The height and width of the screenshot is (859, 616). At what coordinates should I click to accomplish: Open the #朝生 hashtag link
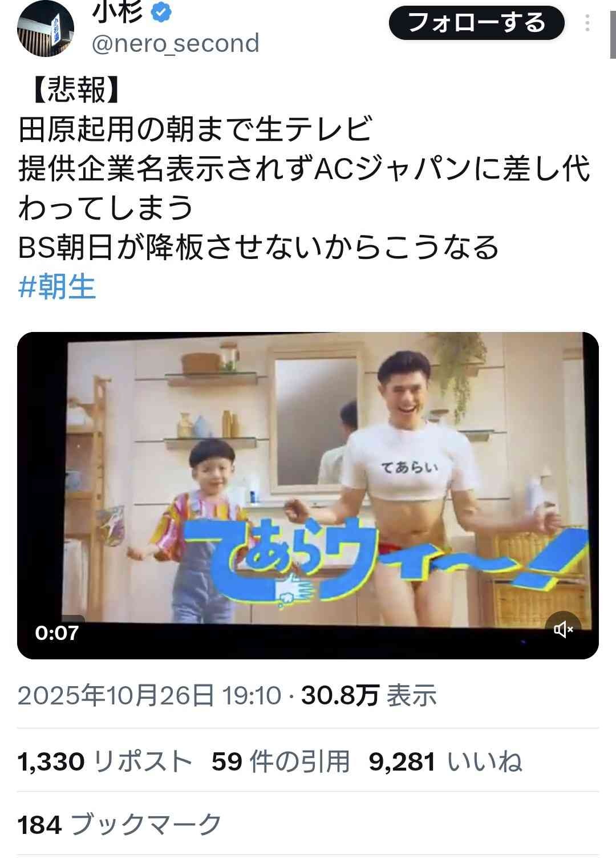56,286
